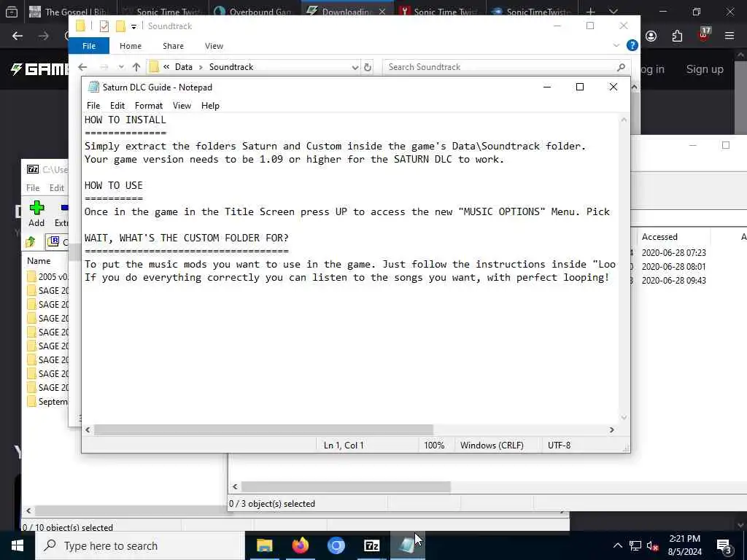Open Chrome from taskbar
This screenshot has width=747, height=560.
click(336, 545)
